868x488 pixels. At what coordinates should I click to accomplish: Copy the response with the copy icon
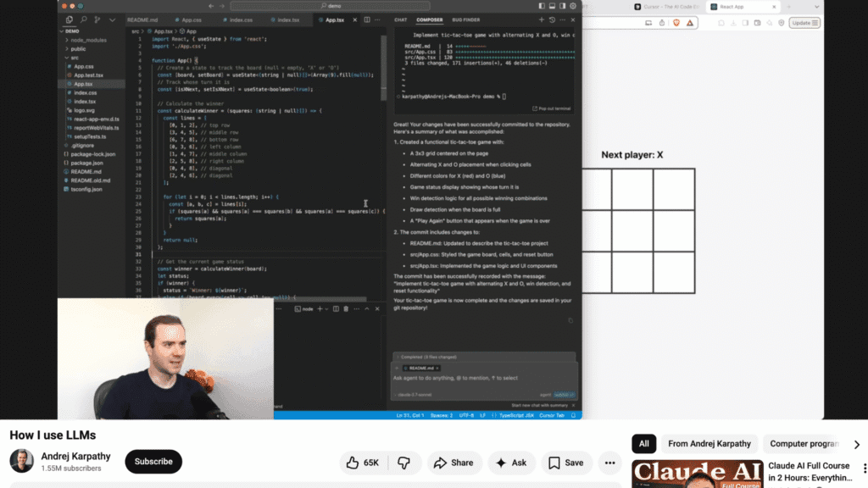570,320
